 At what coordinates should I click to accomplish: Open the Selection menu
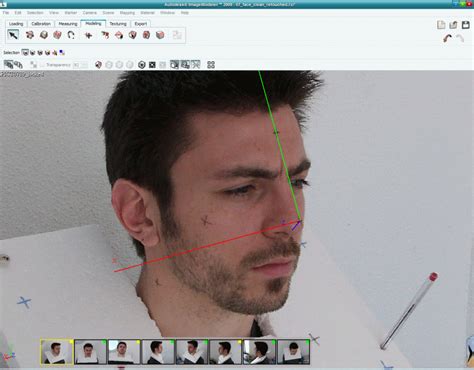35,13
